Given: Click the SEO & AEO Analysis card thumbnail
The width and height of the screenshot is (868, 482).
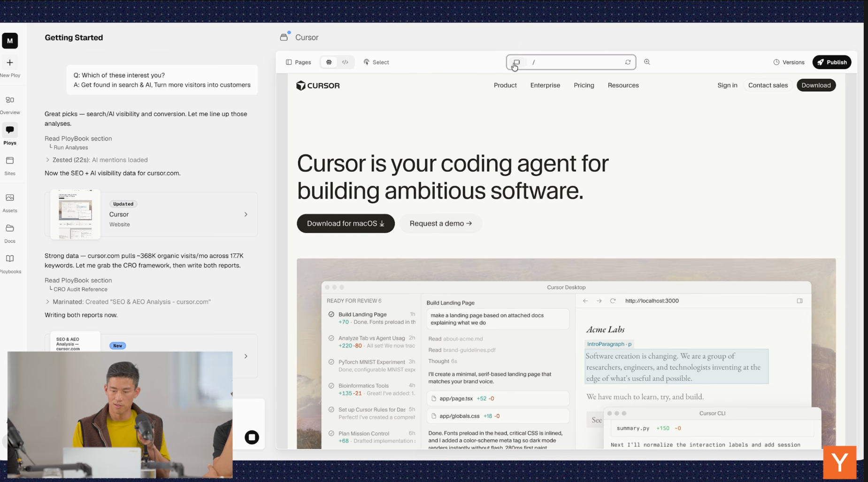Looking at the screenshot, I should (x=75, y=342).
